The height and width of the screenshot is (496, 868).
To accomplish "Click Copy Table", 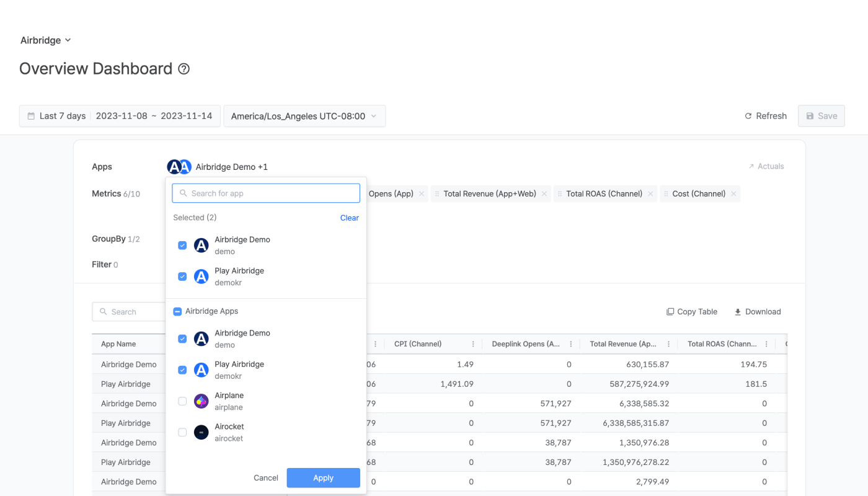I will [692, 312].
